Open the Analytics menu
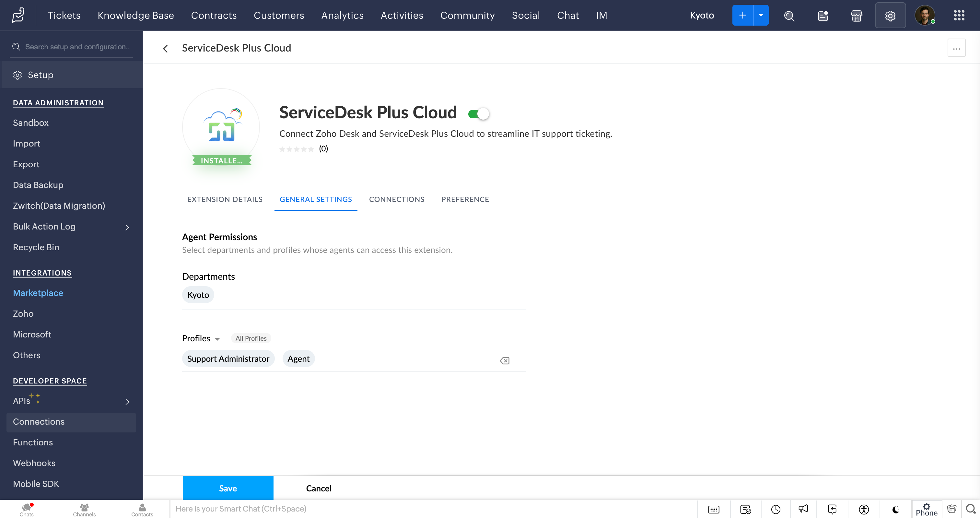The height and width of the screenshot is (518, 980). (343, 15)
